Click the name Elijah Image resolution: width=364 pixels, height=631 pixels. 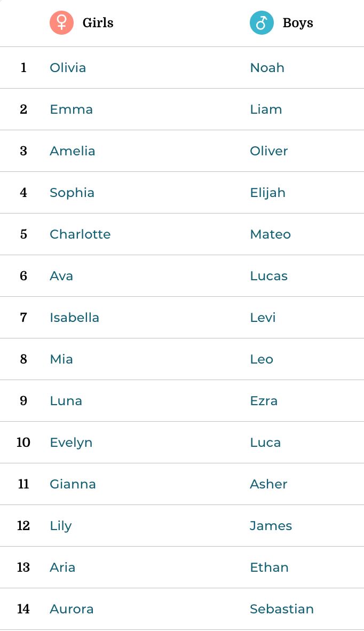click(x=267, y=193)
